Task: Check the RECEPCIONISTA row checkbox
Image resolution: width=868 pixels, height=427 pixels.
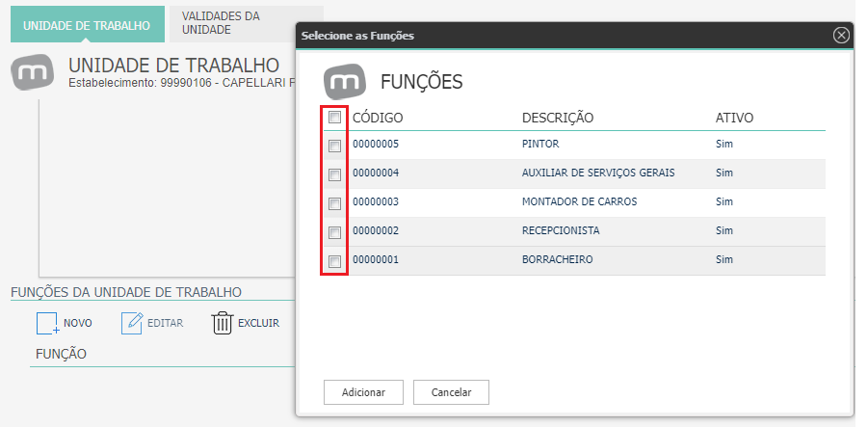Action: tap(334, 232)
